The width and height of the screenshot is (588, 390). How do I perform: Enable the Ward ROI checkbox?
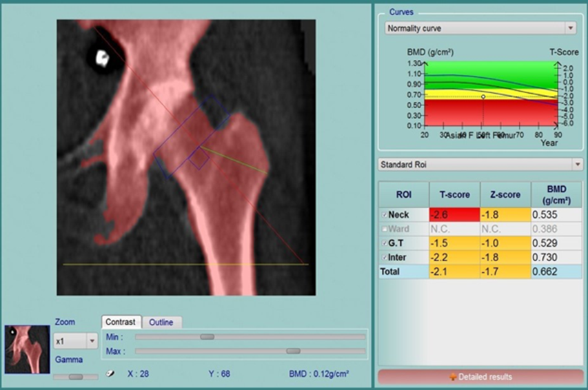[385, 228]
